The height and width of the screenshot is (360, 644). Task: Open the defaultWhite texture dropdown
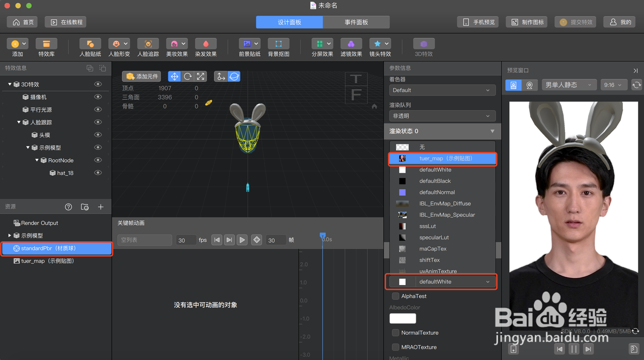pos(441,282)
